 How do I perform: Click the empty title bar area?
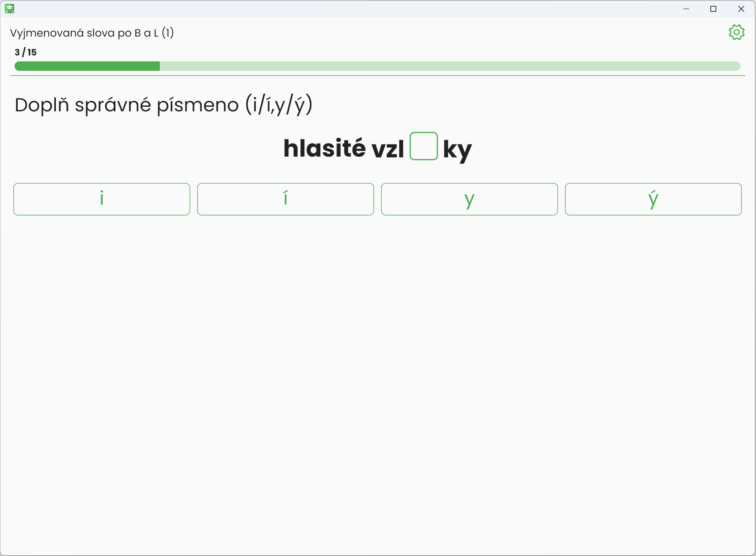354,9
